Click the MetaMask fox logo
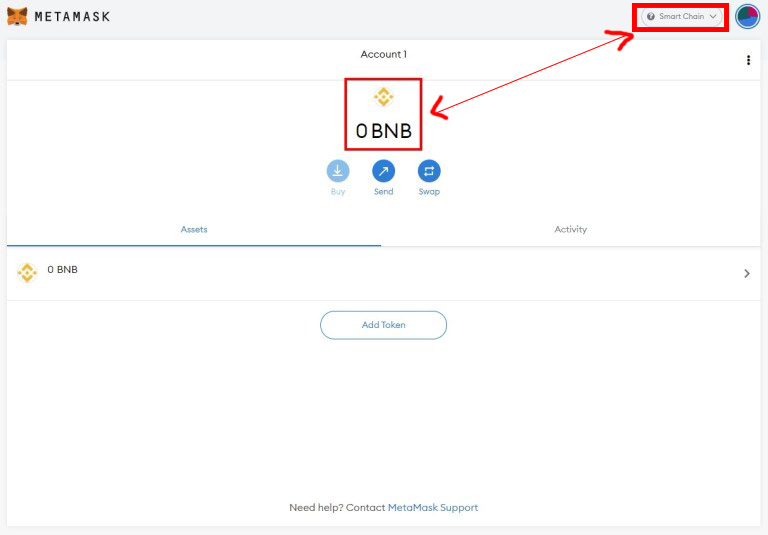Screen dimensions: 768x535 (x=18, y=16)
